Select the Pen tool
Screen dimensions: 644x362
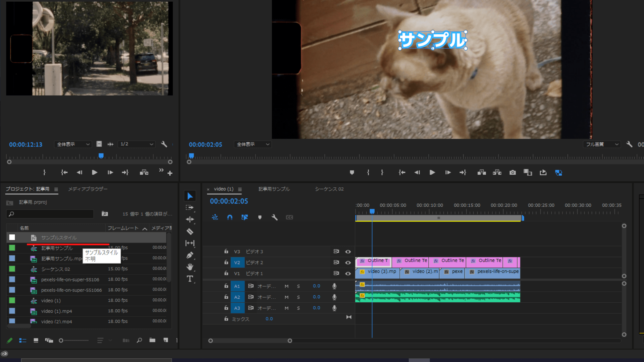point(190,255)
